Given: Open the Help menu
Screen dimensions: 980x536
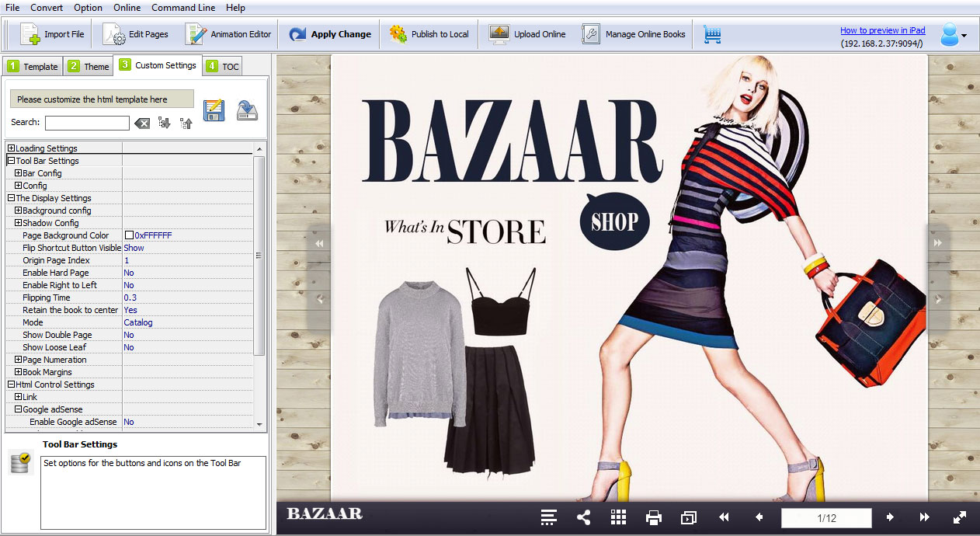Looking at the screenshot, I should (x=235, y=8).
